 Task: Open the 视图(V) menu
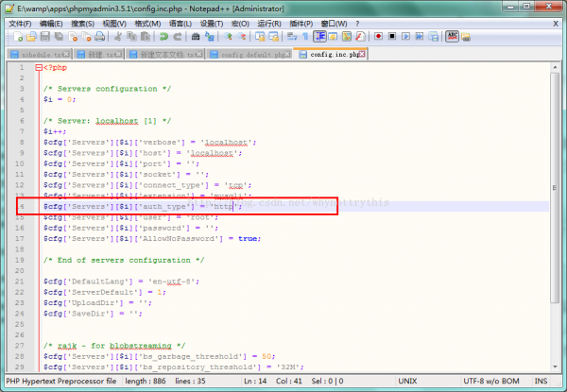[114, 24]
